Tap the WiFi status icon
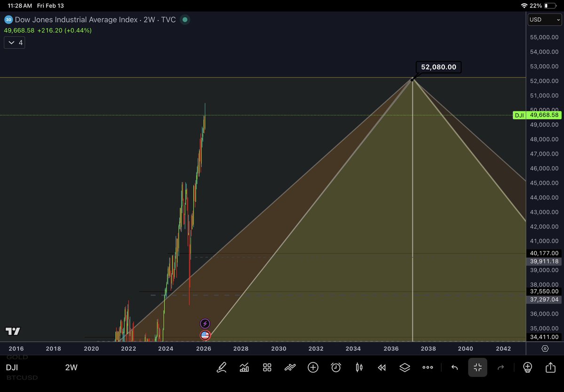This screenshot has width=564, height=392. pyautogui.click(x=524, y=6)
